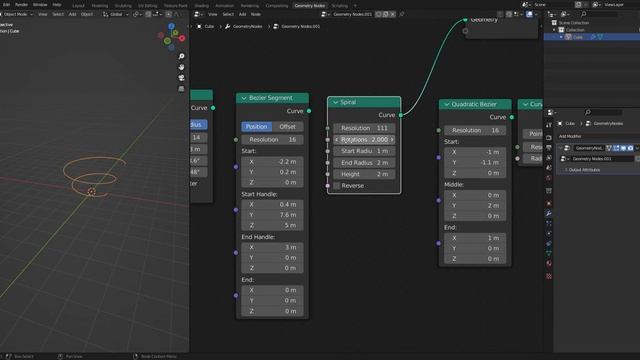The height and width of the screenshot is (360, 640).
Task: Select Offset mode in Bezier Segment node
Action: pos(287,127)
